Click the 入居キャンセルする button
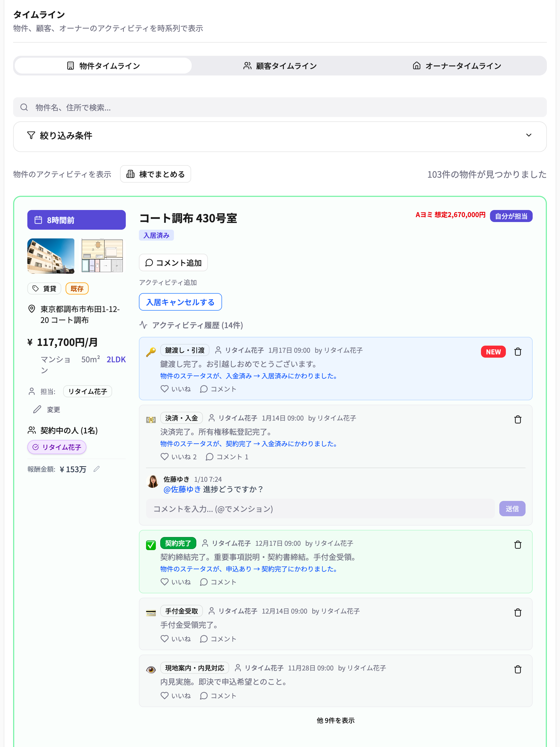This screenshot has height=747, width=560. point(180,302)
